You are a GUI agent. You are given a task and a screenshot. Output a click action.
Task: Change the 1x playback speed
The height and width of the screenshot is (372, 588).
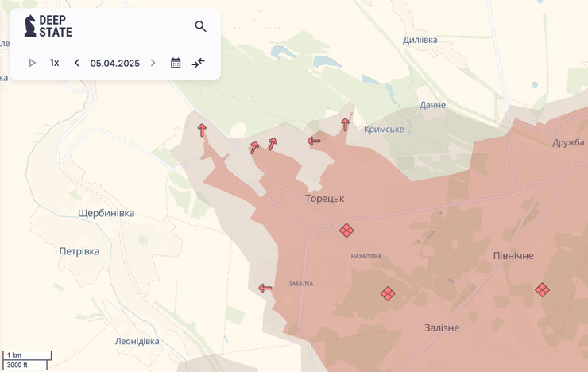pos(54,63)
